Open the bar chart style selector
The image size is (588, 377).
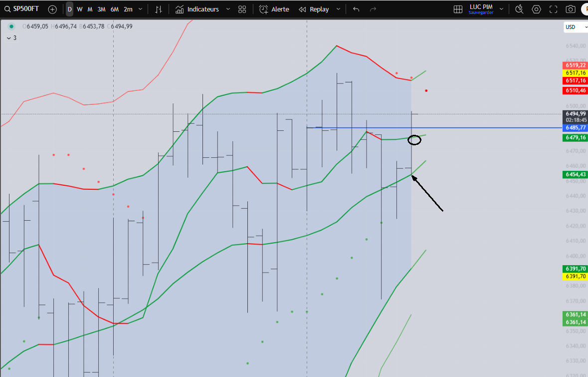pyautogui.click(x=159, y=9)
